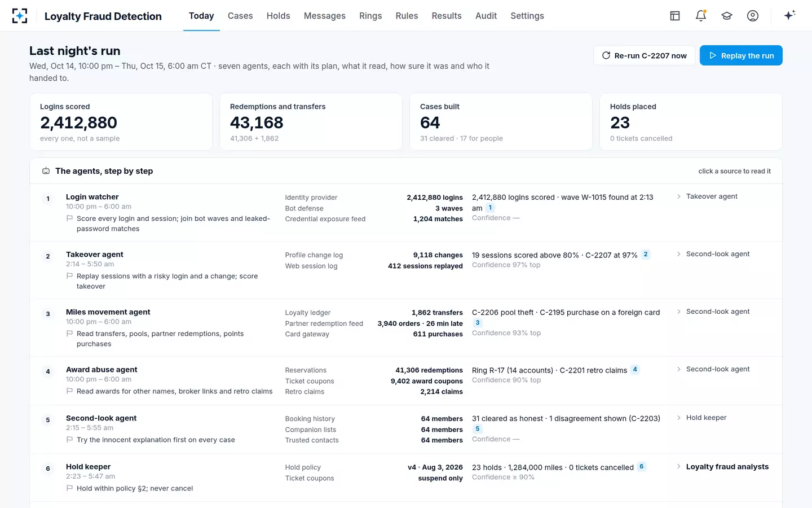The height and width of the screenshot is (508, 812).
Task: Click the Loyalty Fraud Detection logo icon
Action: (20, 16)
